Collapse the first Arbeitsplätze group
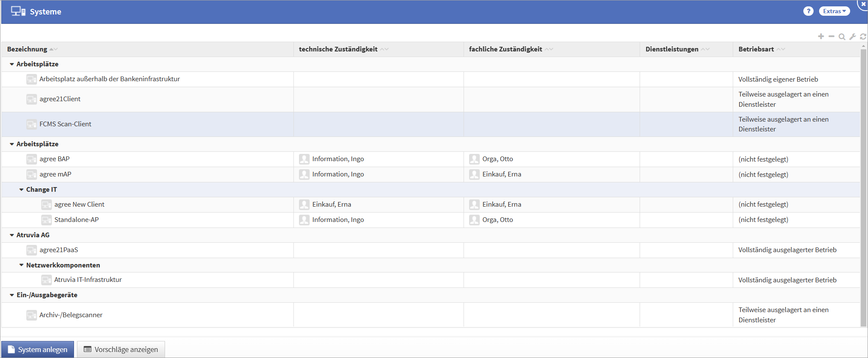 click(x=12, y=64)
